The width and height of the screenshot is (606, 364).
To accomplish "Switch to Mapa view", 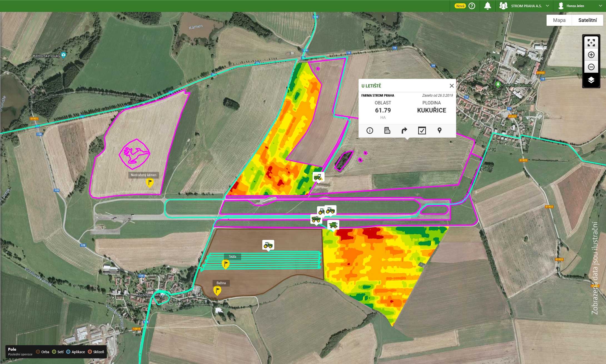I will pos(559,20).
